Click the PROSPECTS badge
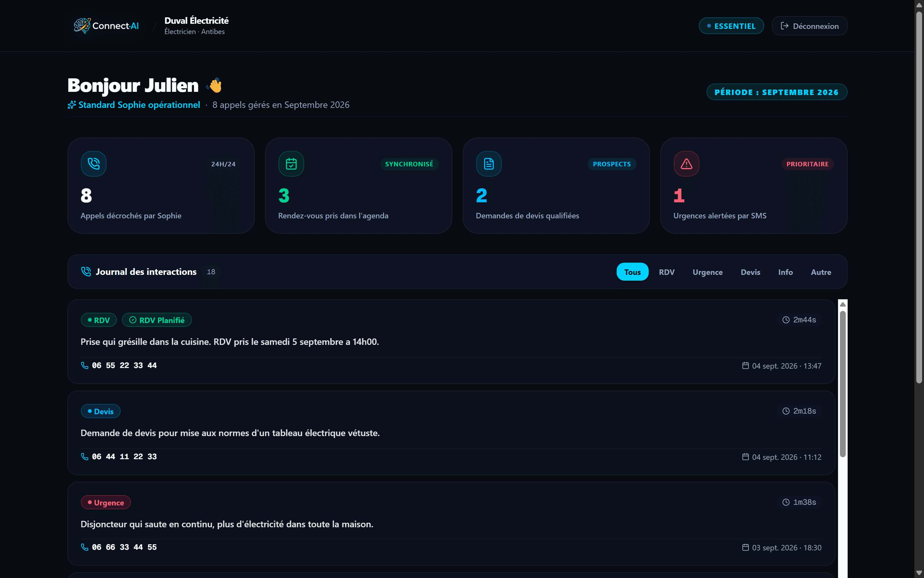The width and height of the screenshot is (924, 578). point(612,164)
